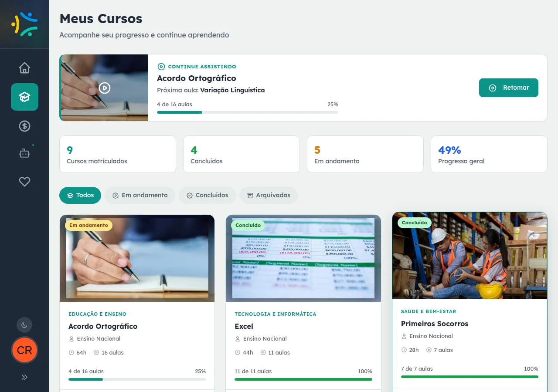Click the Tecnologia e Informática category label
The height and width of the screenshot is (392, 558).
coord(276,314)
